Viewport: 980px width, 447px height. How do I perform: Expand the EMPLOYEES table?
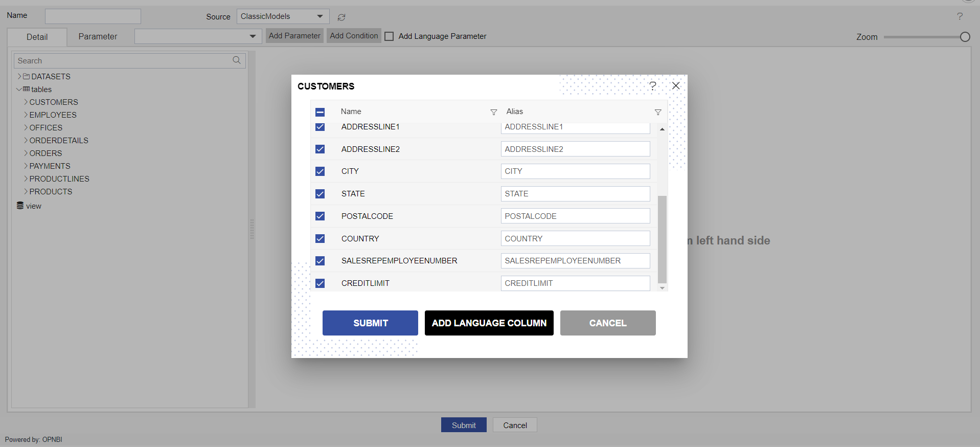(26, 115)
